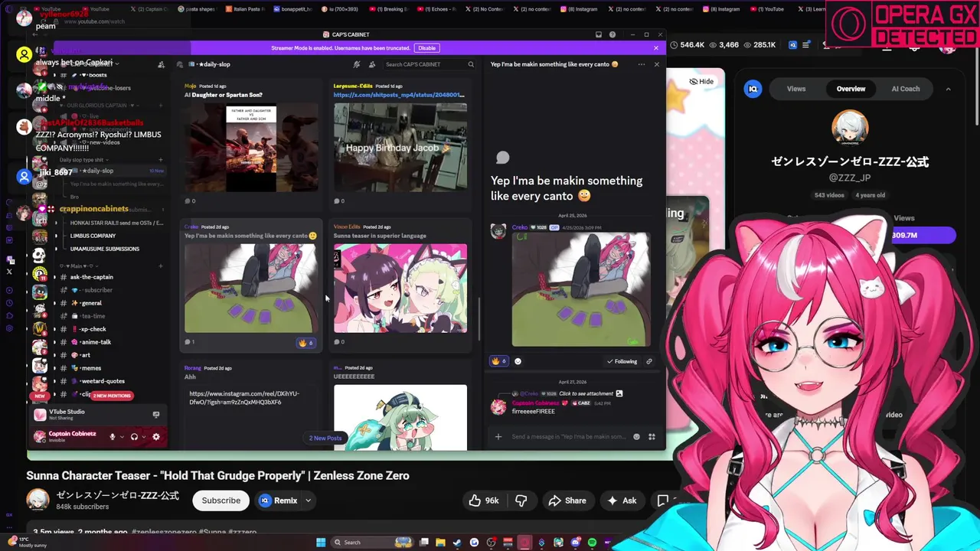Open the Windows Start menu

coord(321,543)
